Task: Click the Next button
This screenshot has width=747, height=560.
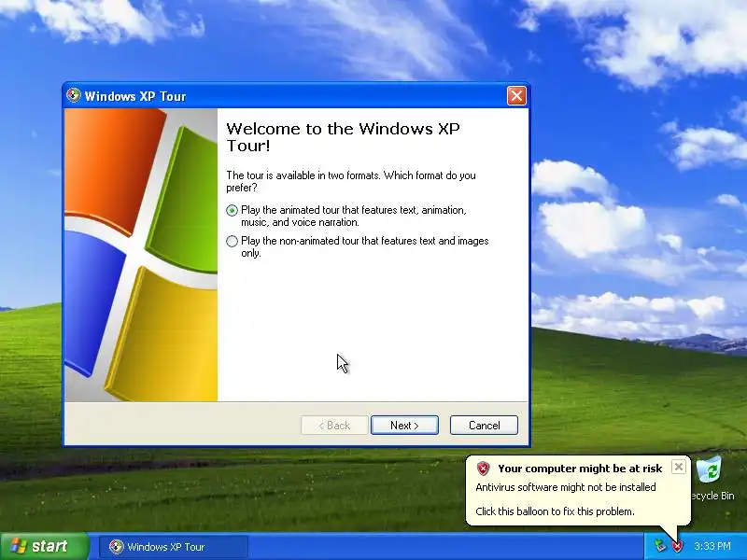Action: [404, 426]
